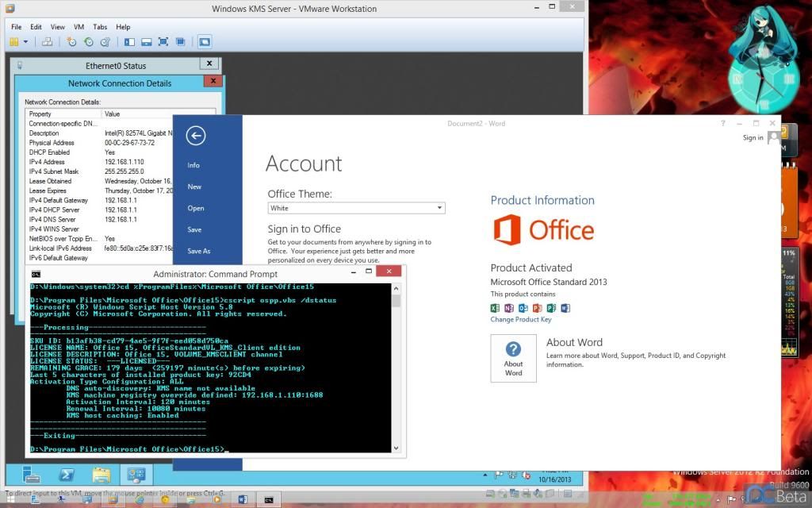812x508 pixels.
Task: Take a snapshot using the VMware toolbar icon
Action: [71, 42]
